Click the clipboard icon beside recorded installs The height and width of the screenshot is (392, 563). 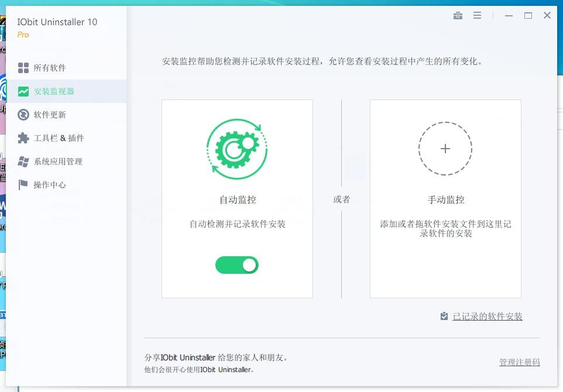click(444, 316)
